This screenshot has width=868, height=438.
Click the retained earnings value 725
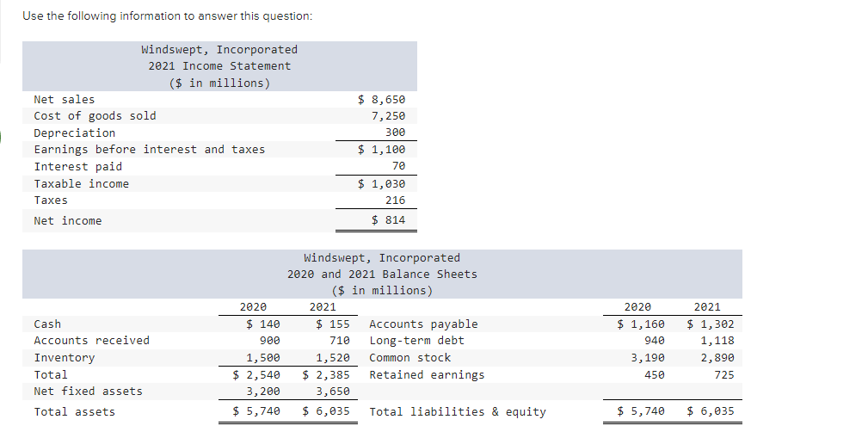(x=724, y=375)
